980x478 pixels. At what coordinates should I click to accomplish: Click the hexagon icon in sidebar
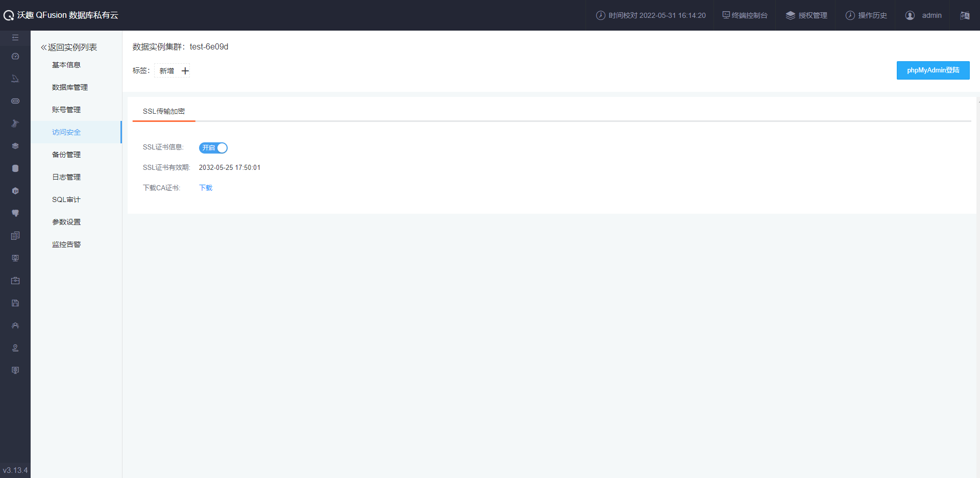click(x=15, y=191)
